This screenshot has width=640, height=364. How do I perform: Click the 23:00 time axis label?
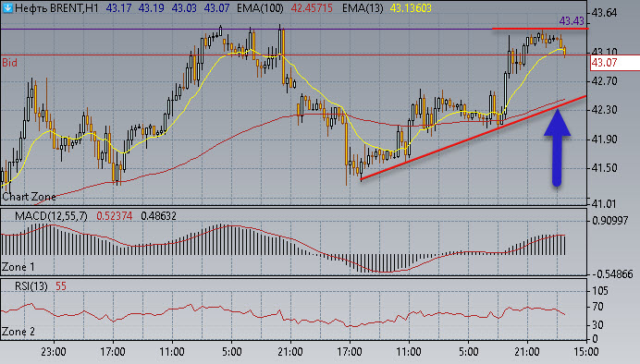pos(54,352)
